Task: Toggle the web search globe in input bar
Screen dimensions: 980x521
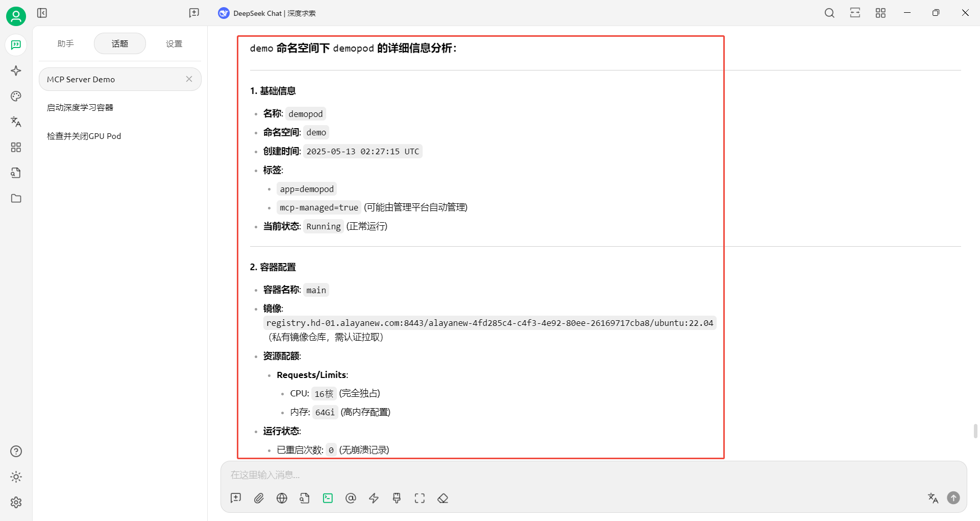Action: [282, 498]
